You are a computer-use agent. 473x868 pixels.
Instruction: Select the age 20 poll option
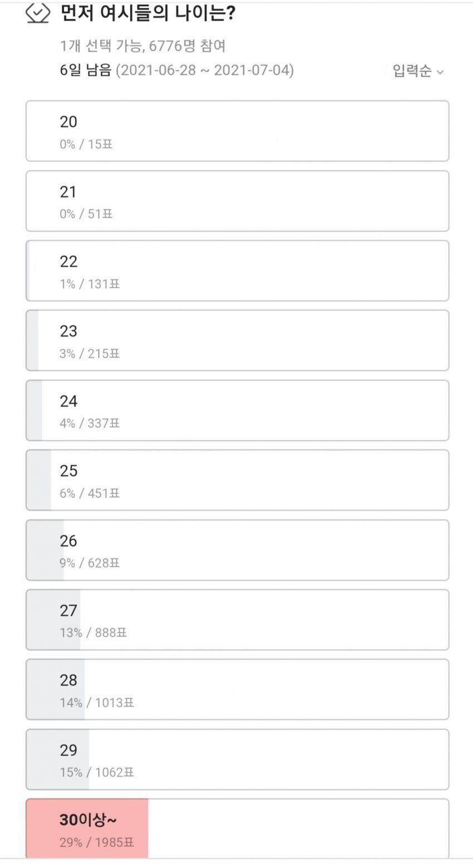[x=237, y=131]
